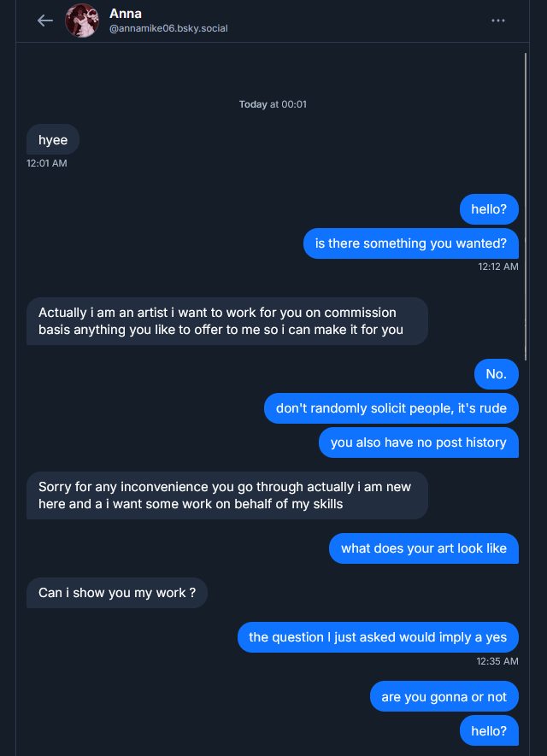Click the "Actually i am an artist" message
The image size is (547, 756).
(226, 321)
